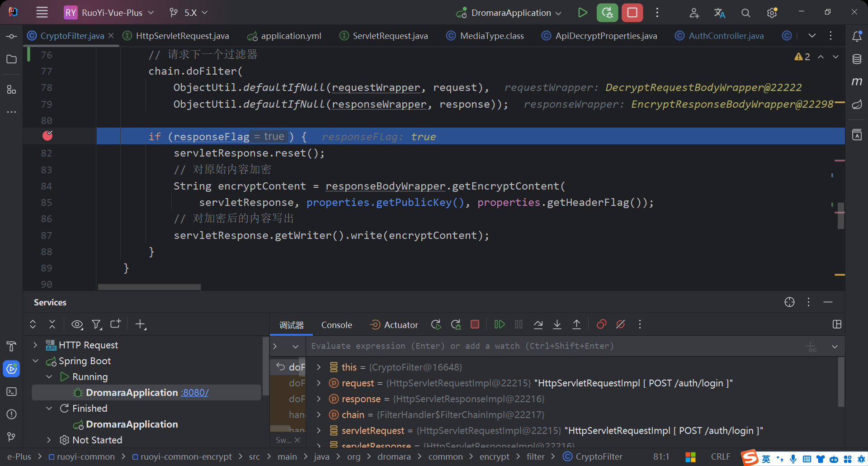Toggle the breakpoint on the highlighted line

[x=47, y=136]
